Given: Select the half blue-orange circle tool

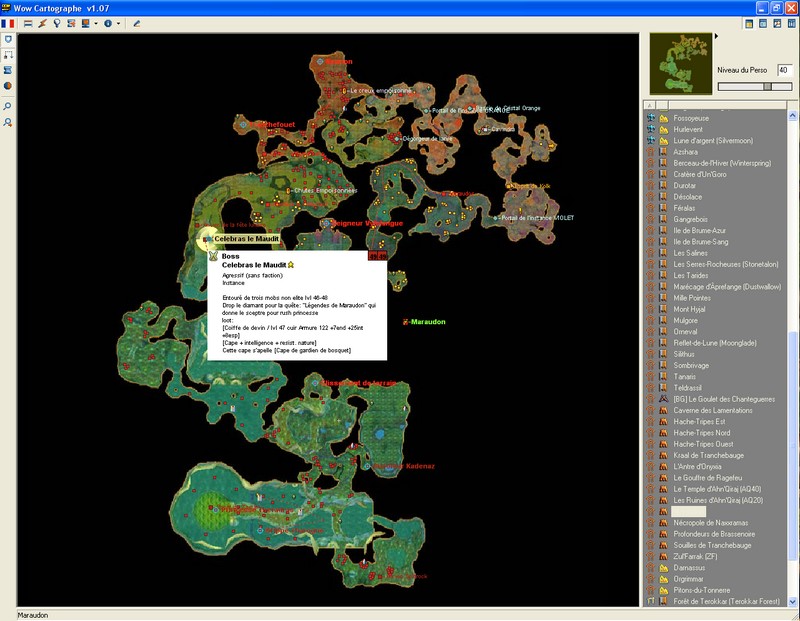Looking at the screenshot, I should coord(8,86).
